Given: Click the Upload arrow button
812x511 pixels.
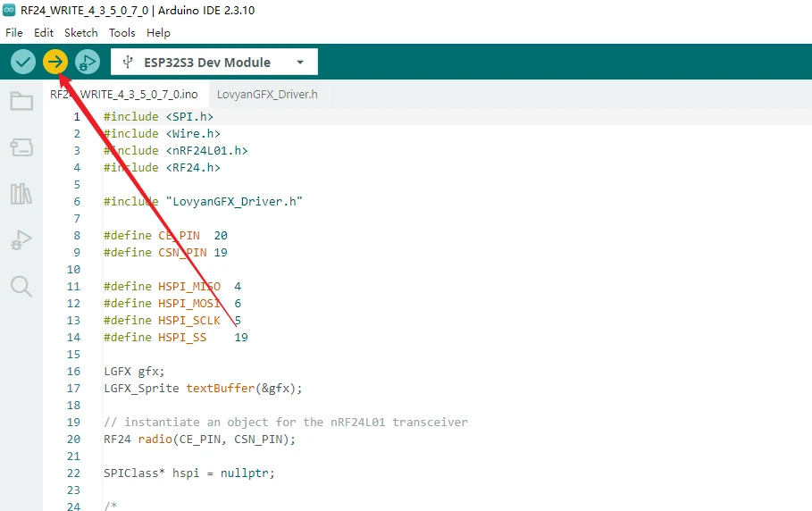Looking at the screenshot, I should point(55,63).
